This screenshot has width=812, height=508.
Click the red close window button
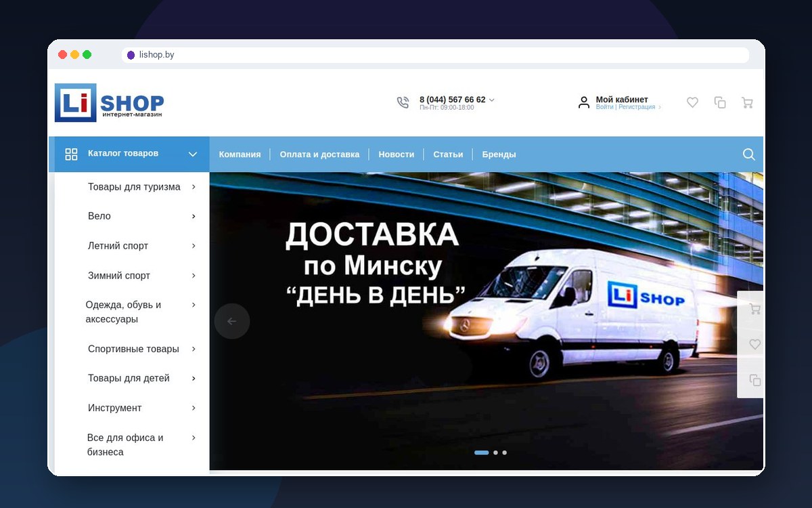tap(63, 55)
